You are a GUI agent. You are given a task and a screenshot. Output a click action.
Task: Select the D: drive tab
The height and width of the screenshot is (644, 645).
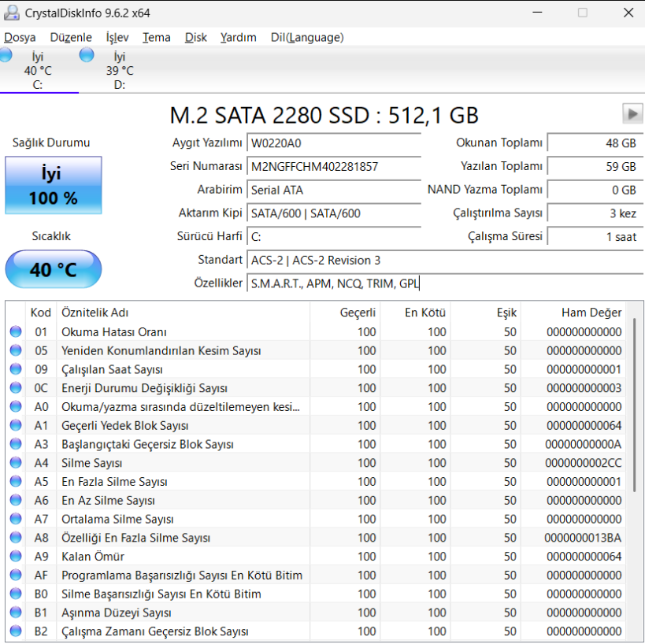coord(119,70)
